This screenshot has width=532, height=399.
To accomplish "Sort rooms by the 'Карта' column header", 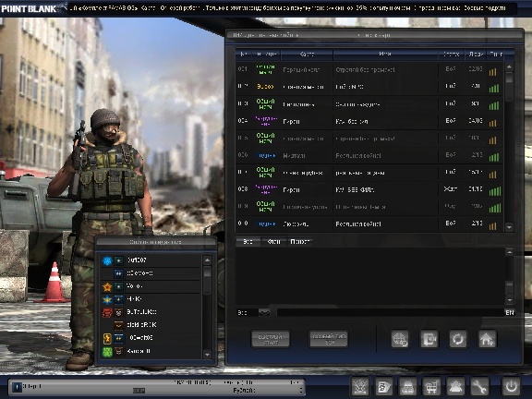I will [x=307, y=54].
